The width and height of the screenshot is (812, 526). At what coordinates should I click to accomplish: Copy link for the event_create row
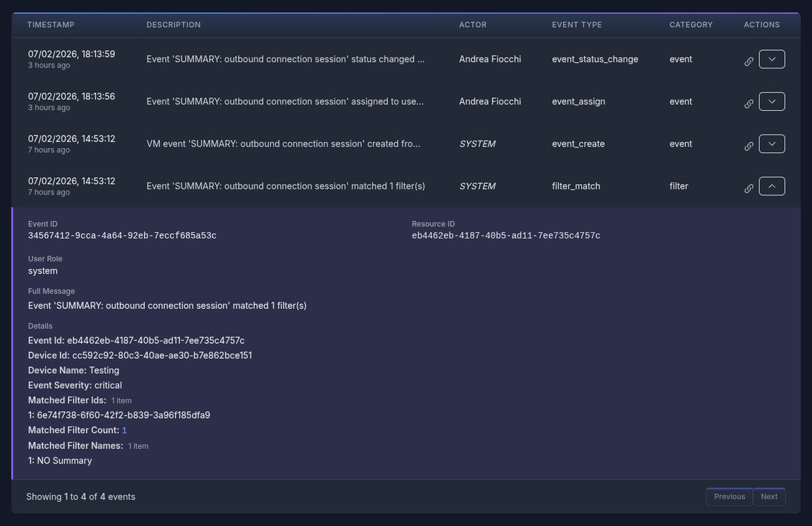tap(748, 145)
